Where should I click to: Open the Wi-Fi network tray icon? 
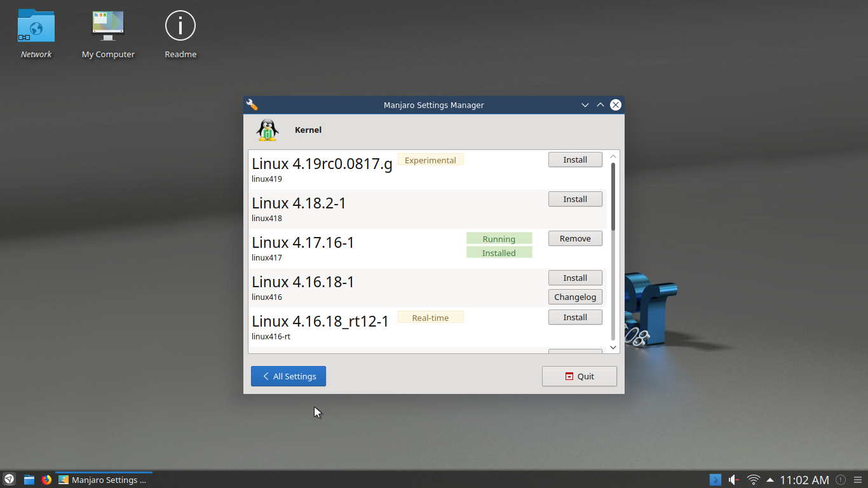coord(754,480)
